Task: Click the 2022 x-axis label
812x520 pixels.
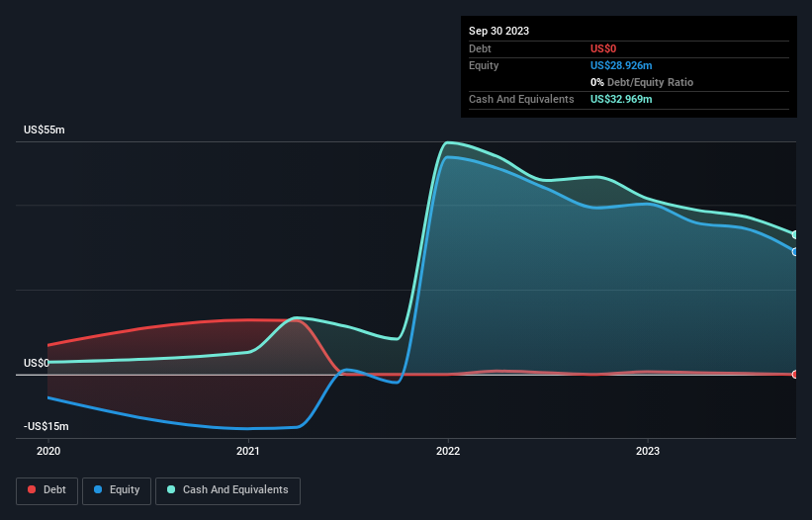Action: tap(448, 451)
